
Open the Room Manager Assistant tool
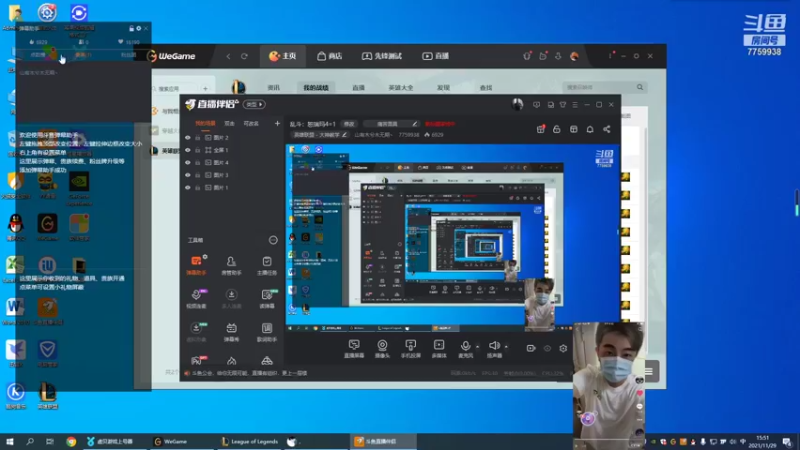point(231,265)
